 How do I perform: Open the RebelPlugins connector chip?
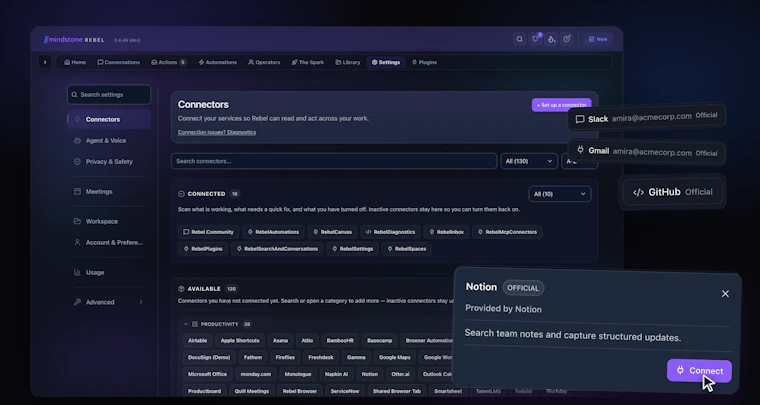click(x=203, y=249)
